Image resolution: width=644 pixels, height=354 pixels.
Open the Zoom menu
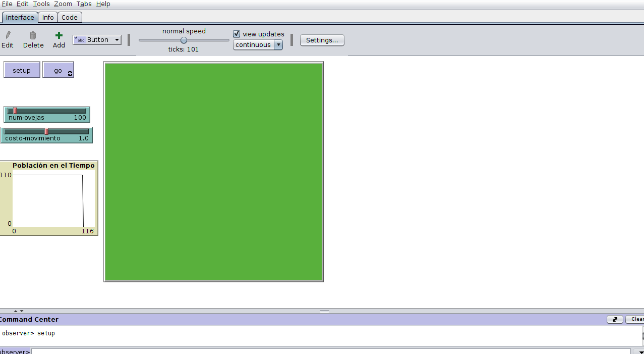pos(63,4)
